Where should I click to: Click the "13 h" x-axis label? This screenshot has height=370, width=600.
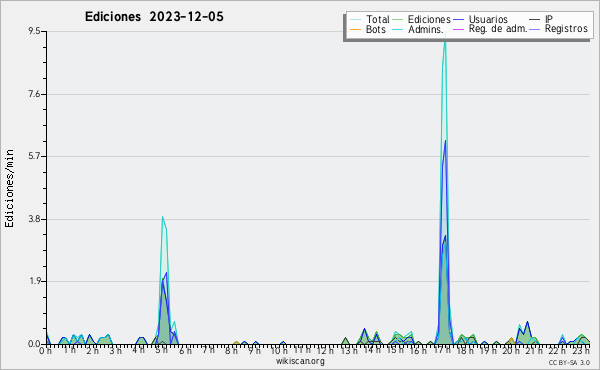click(349, 350)
